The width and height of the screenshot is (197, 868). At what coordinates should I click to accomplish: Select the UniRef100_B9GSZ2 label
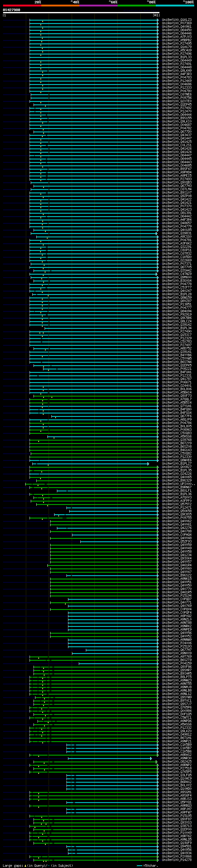coord(177,575)
